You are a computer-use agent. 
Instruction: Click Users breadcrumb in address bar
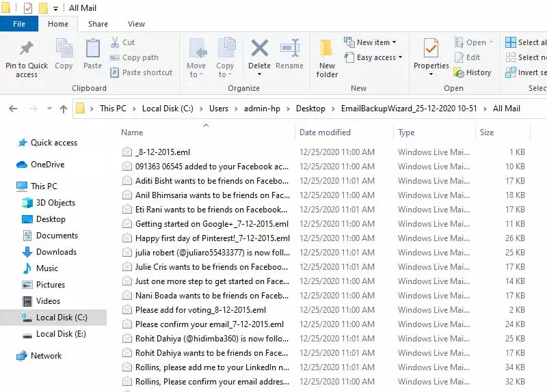coord(219,109)
